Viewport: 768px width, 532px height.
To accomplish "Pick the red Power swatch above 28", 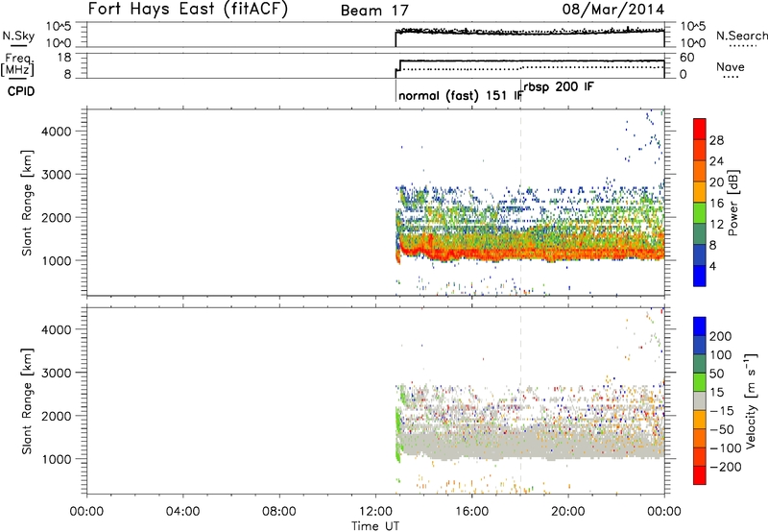I will click(700, 130).
